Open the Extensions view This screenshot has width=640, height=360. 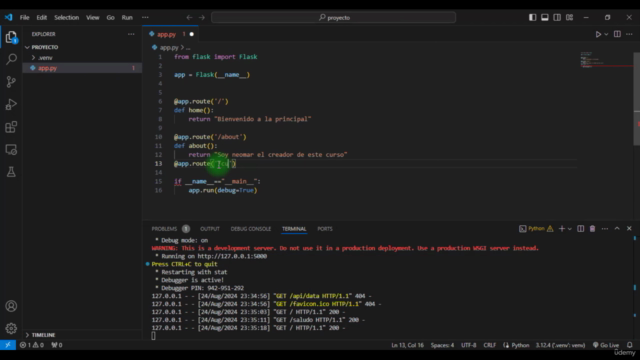coord(11,127)
